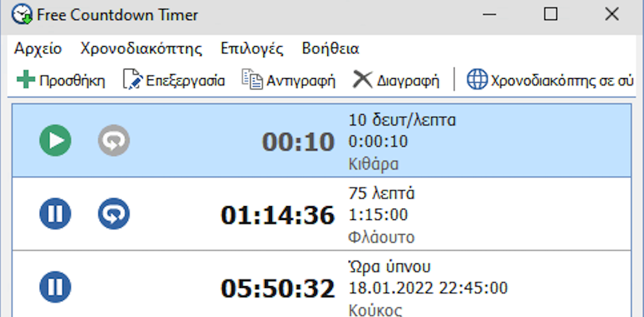Start the 10 δευτ/λεπτα timer

(55, 140)
